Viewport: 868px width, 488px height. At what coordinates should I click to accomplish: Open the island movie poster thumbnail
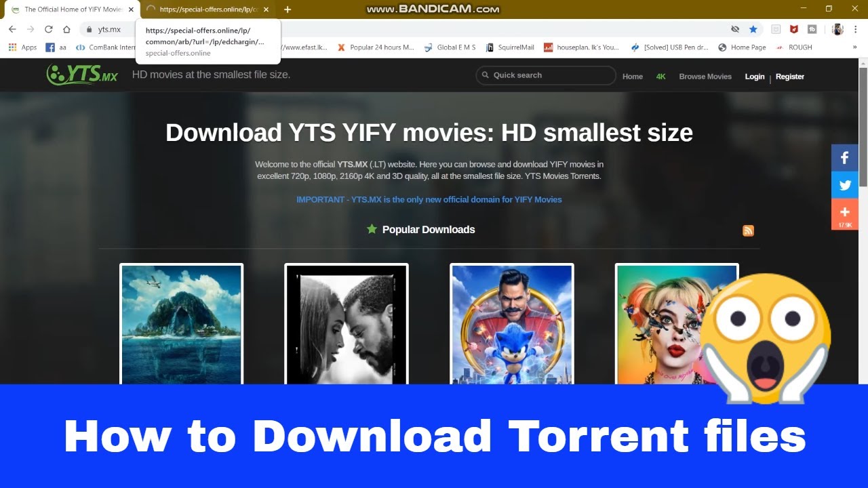tap(182, 324)
